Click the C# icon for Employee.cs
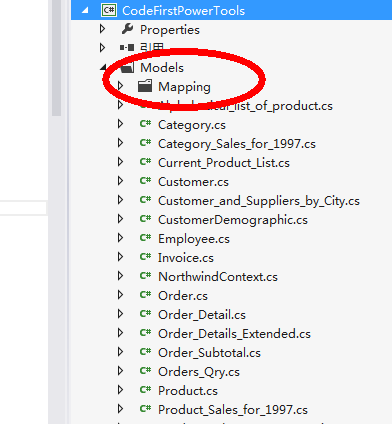 point(145,238)
